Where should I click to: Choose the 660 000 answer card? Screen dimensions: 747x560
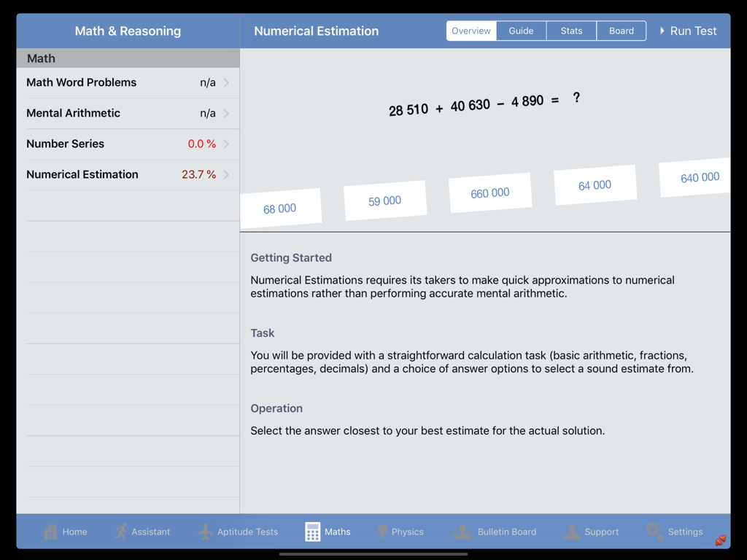pyautogui.click(x=490, y=192)
